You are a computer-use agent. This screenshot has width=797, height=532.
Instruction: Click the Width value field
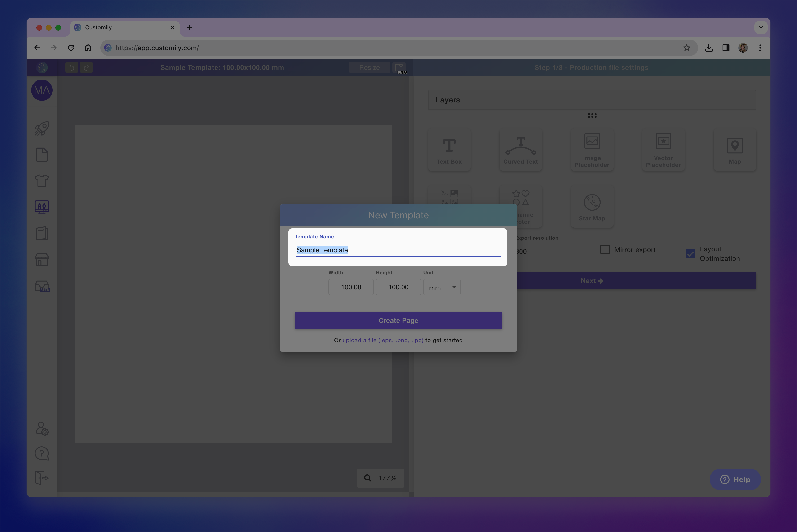[351, 287]
